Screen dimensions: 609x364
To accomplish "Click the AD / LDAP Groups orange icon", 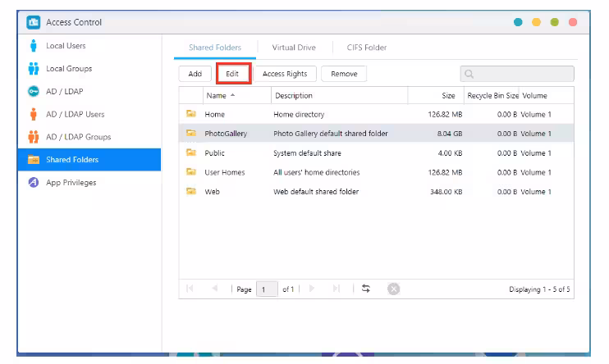I will 34,137.
